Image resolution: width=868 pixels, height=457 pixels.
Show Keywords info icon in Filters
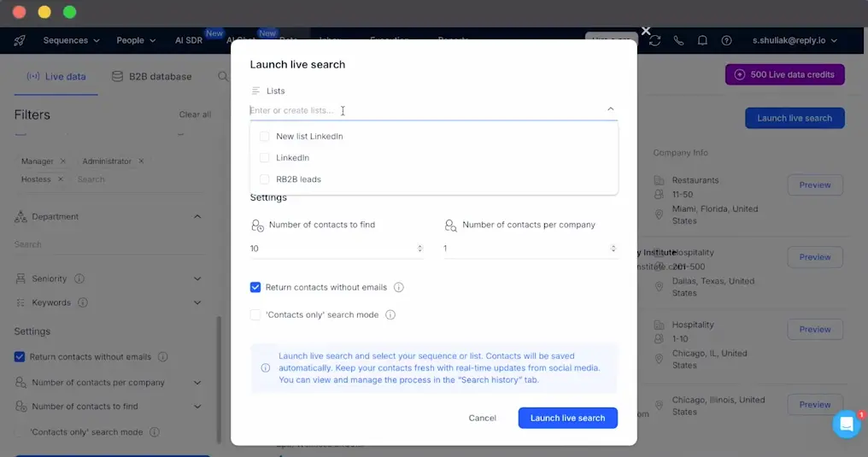click(x=83, y=302)
